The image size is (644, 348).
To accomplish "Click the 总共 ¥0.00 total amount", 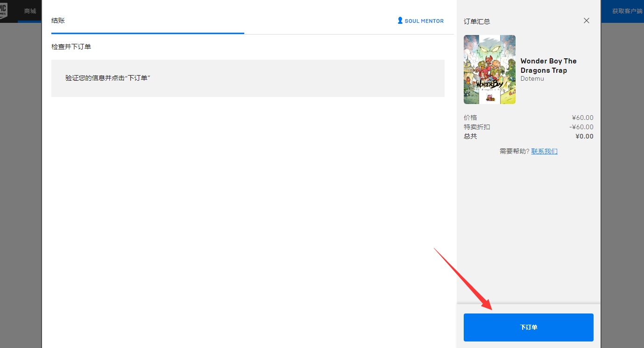I will (x=585, y=136).
